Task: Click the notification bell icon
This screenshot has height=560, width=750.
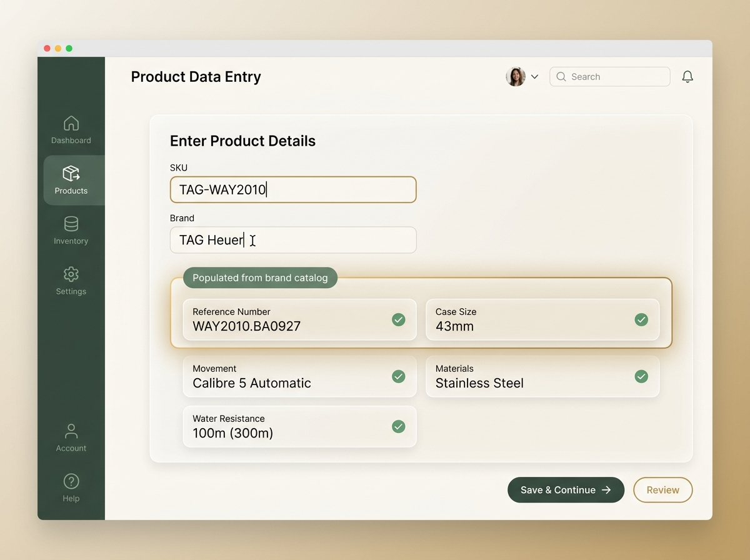Action: click(687, 77)
